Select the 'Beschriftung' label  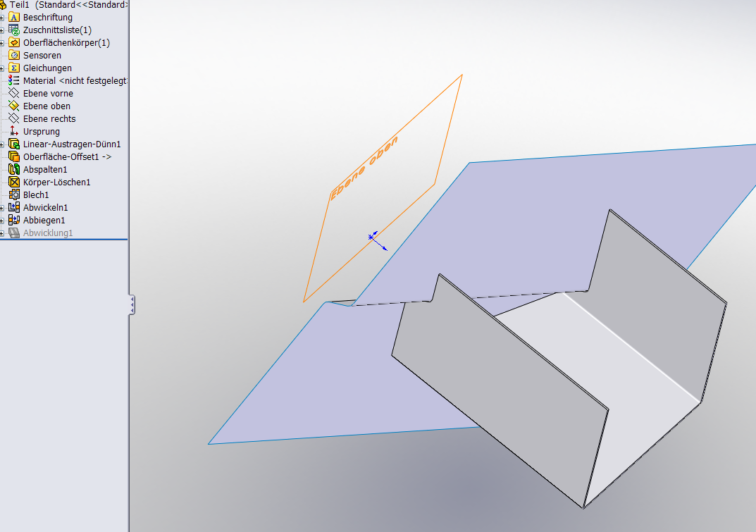pos(48,18)
